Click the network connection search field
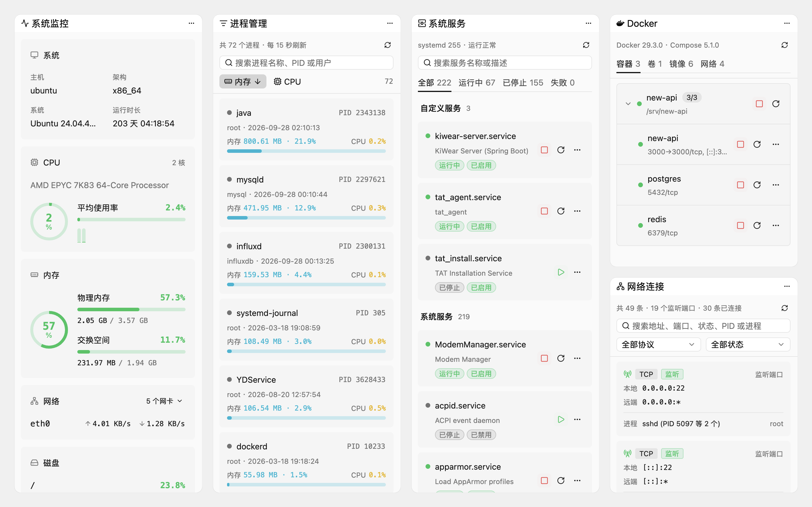 (703, 326)
